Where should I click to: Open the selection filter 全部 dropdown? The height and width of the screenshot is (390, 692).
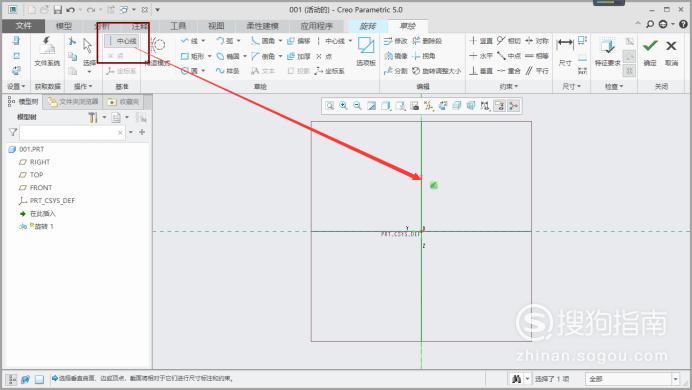(676, 379)
